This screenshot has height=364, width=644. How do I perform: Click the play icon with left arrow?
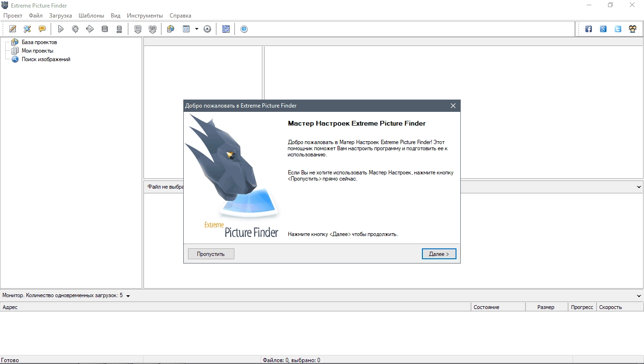[90, 29]
